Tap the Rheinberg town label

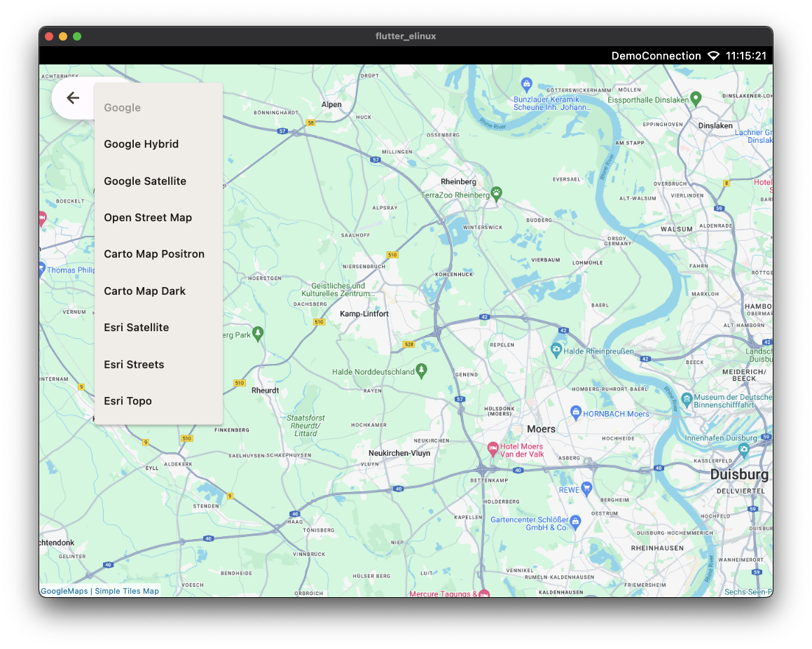tap(458, 181)
